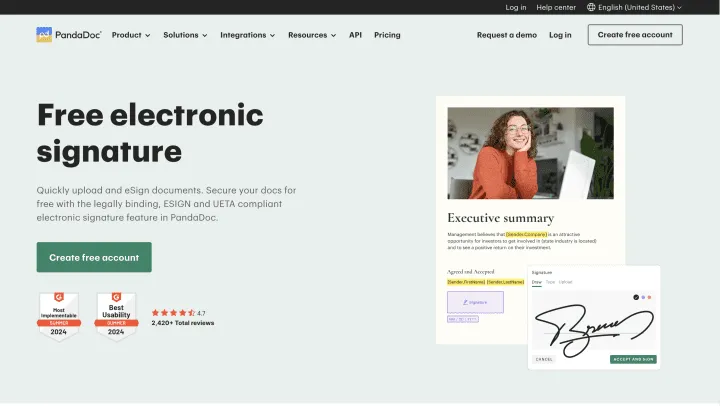Viewport: 720px width, 406px height.
Task: Click the 2,420+ Total reviews text
Action: click(x=183, y=323)
